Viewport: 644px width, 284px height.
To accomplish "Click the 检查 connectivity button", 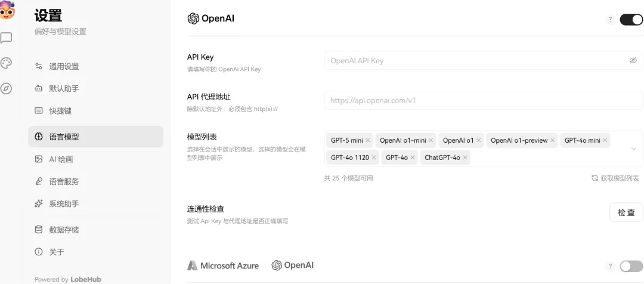I will [x=626, y=212].
